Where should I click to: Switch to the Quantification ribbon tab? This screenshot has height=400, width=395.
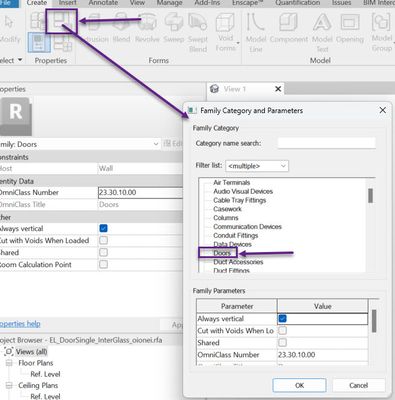[297, 3]
